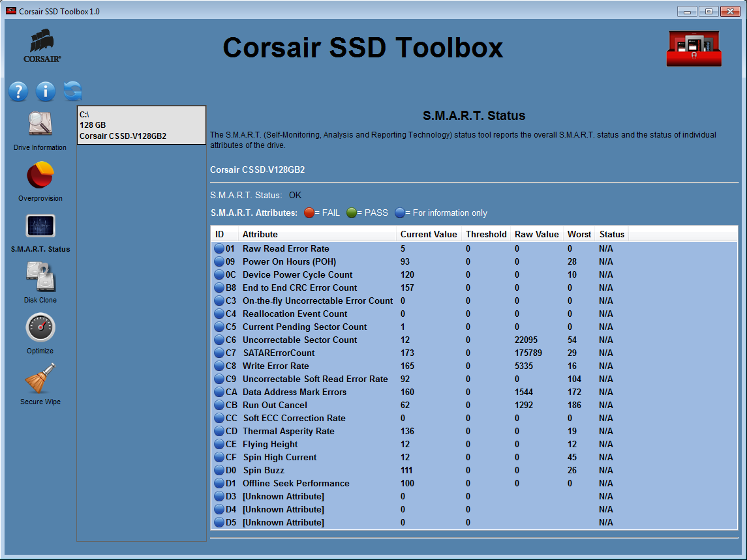Select the Write Error Rate row
Screen dimensions: 747x560
point(474,366)
